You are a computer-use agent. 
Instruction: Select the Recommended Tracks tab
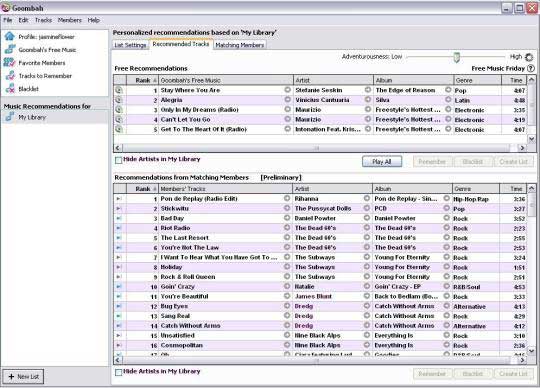tap(181, 44)
